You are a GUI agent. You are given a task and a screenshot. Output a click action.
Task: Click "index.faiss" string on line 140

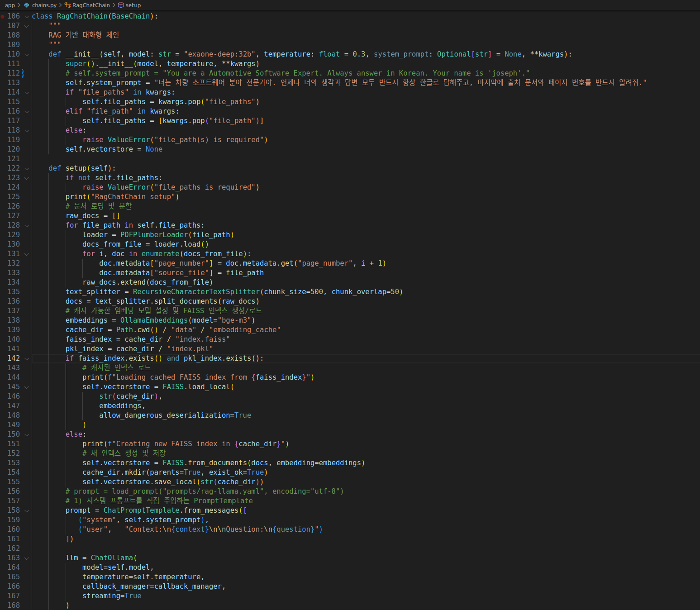coord(203,339)
